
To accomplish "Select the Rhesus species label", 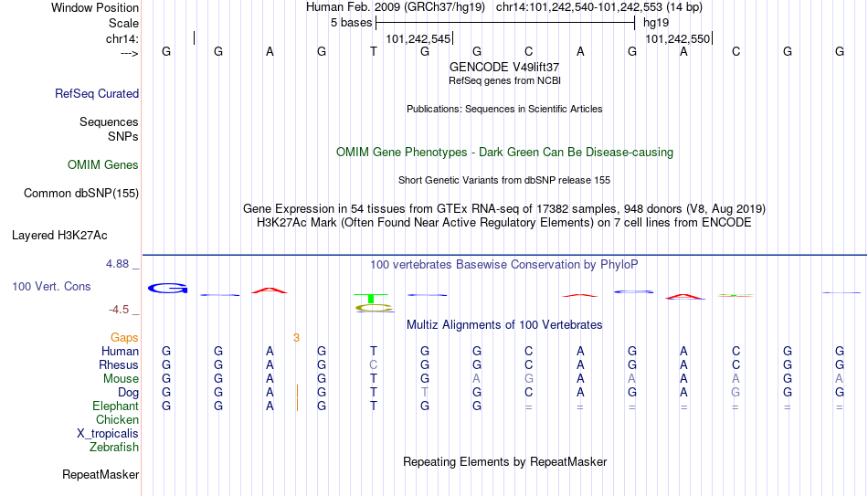I will coord(119,364).
